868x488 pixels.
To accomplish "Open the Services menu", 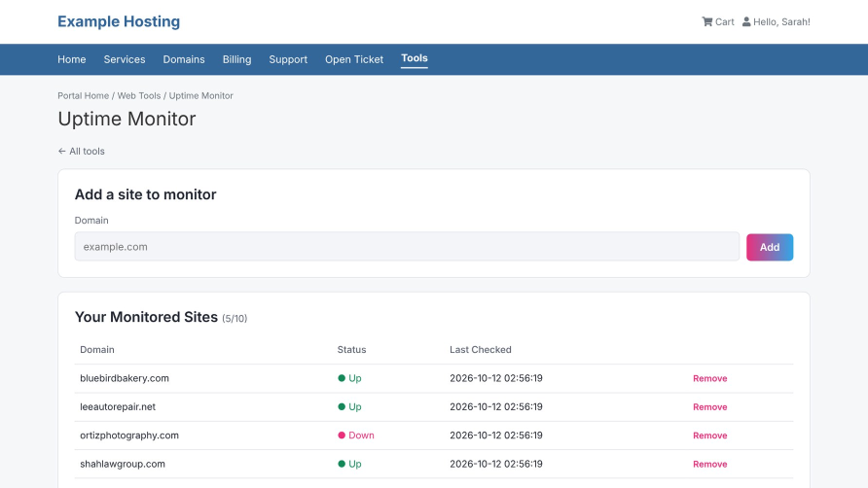I will pos(125,59).
